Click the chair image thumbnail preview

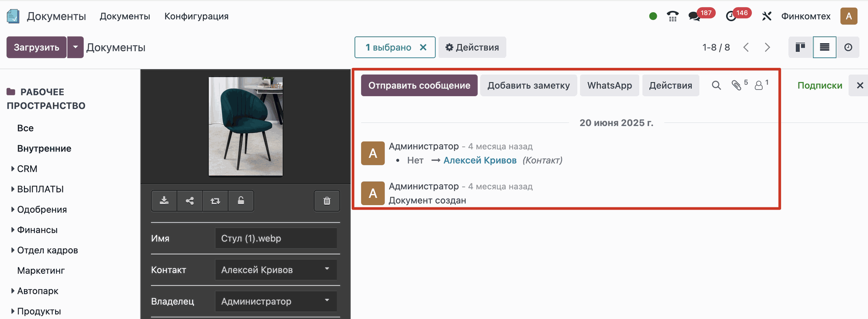245,126
